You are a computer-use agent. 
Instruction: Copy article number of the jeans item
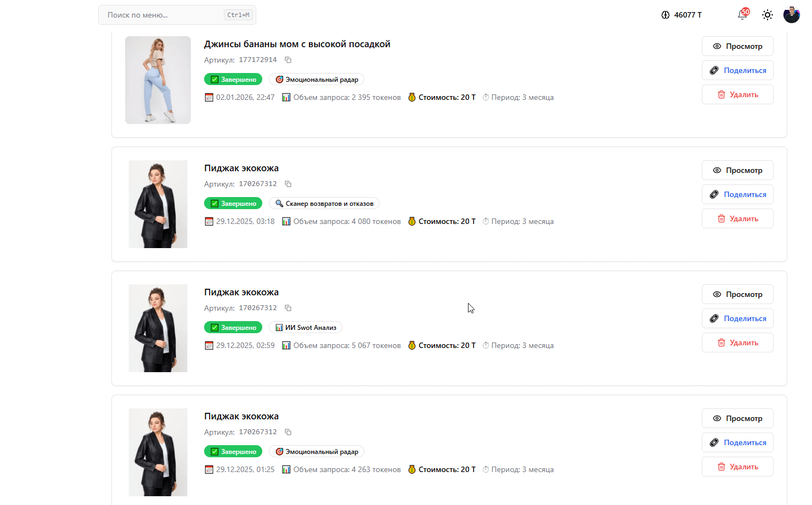288,60
